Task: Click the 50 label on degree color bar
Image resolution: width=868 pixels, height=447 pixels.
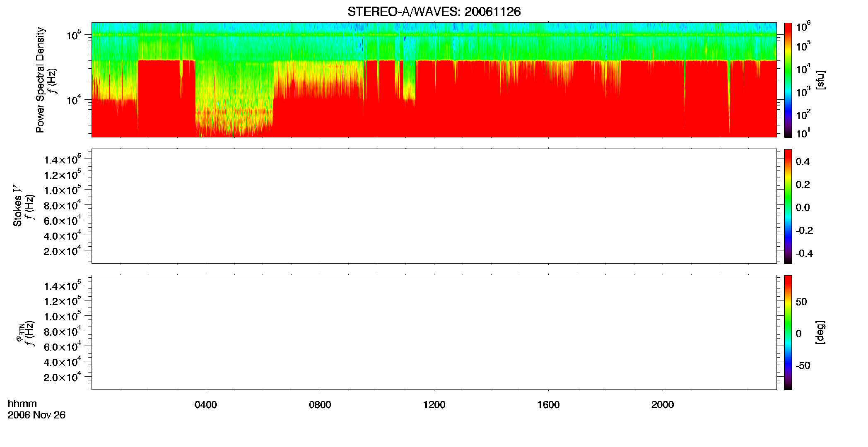Action: 801,302
